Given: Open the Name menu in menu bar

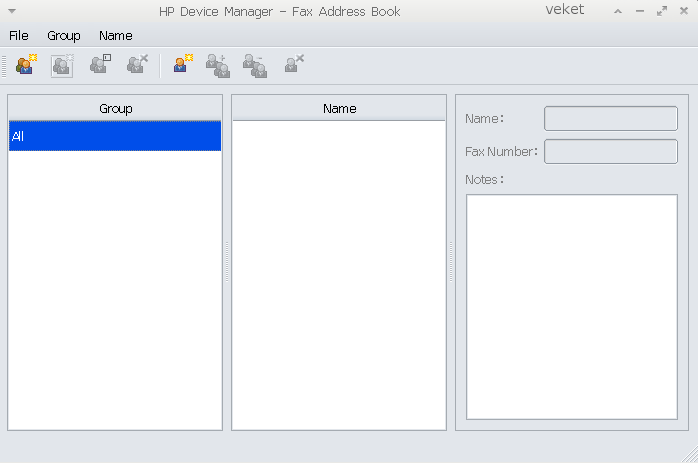Looking at the screenshot, I should (x=116, y=36).
